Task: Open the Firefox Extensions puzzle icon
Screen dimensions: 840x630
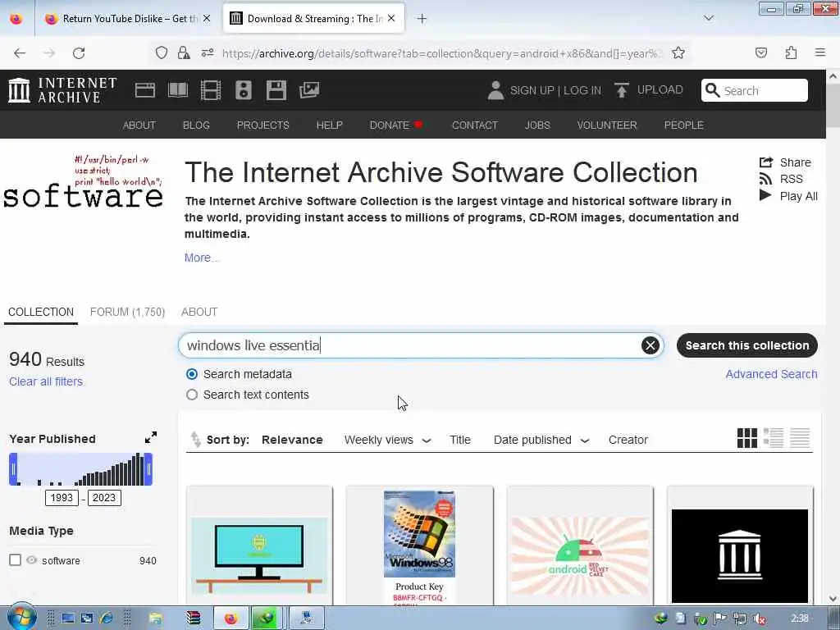Action: tap(791, 53)
